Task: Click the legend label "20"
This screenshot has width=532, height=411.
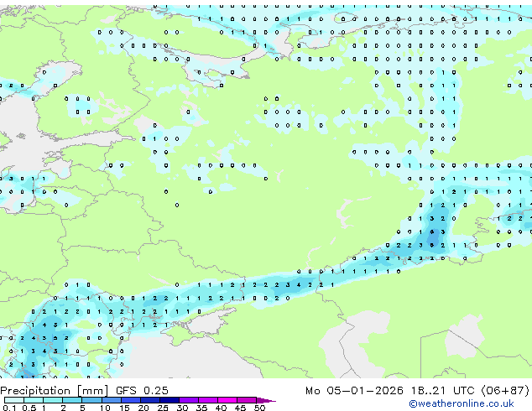Action: [143, 408]
